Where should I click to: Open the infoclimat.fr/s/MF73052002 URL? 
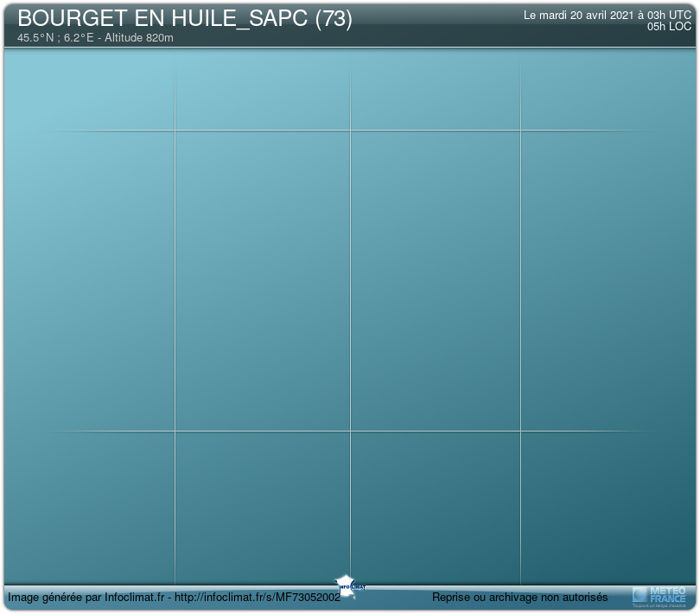[x=259, y=598]
